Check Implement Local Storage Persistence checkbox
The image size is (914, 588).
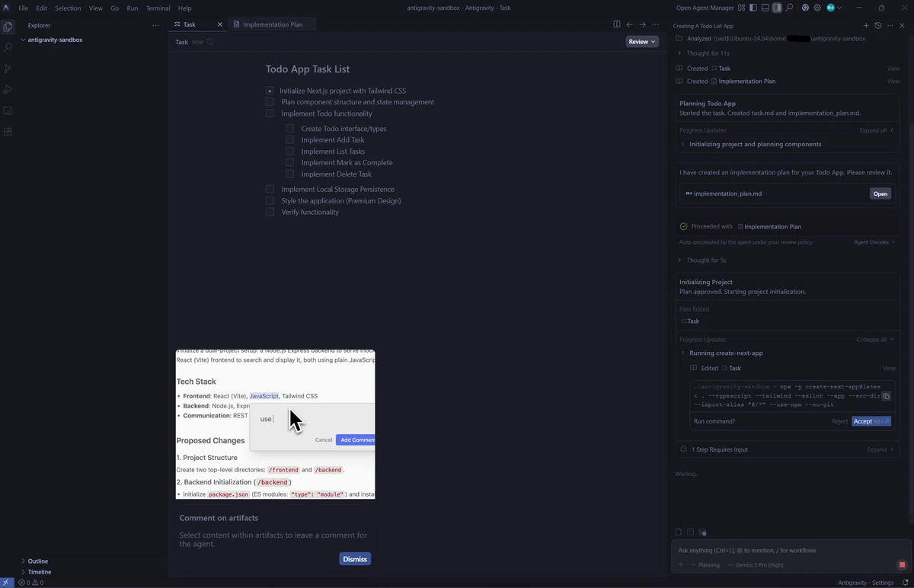[x=270, y=189]
